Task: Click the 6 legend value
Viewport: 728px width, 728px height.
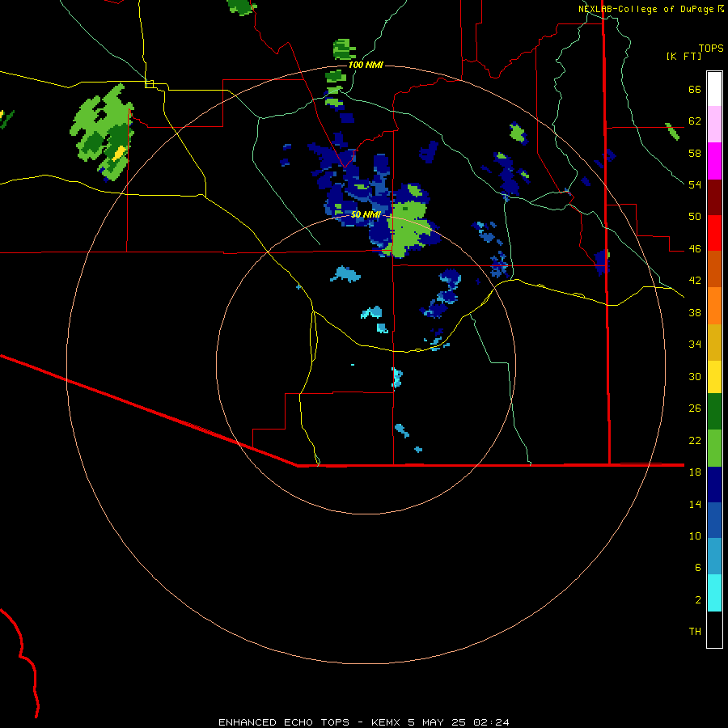Action: pos(698,567)
